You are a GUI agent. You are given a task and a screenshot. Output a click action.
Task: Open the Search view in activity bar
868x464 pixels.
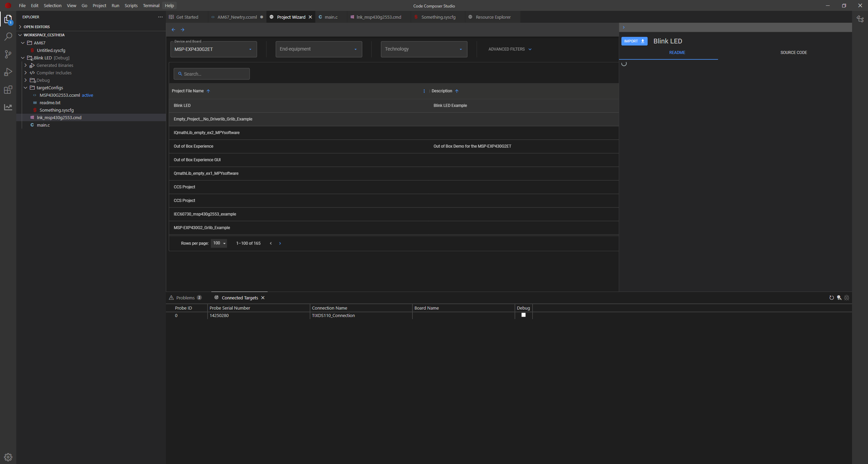click(8, 36)
